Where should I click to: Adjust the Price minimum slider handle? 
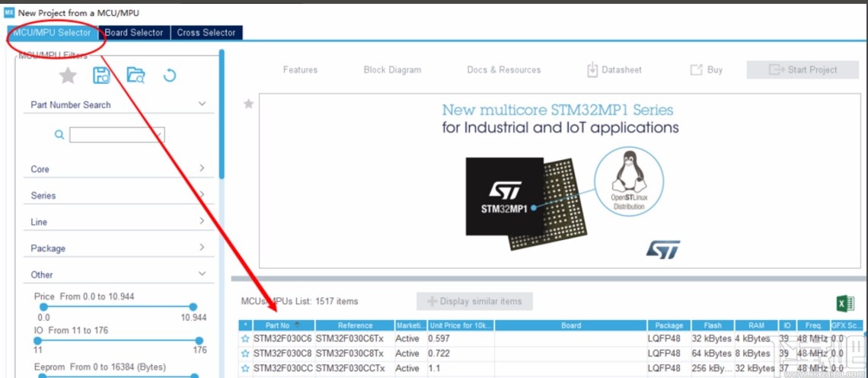pyautogui.click(x=43, y=307)
